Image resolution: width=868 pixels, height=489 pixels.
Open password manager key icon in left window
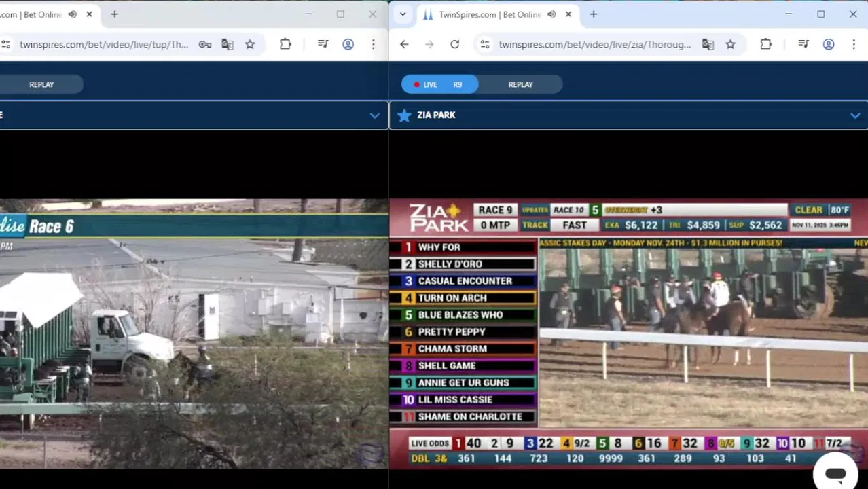pos(204,45)
